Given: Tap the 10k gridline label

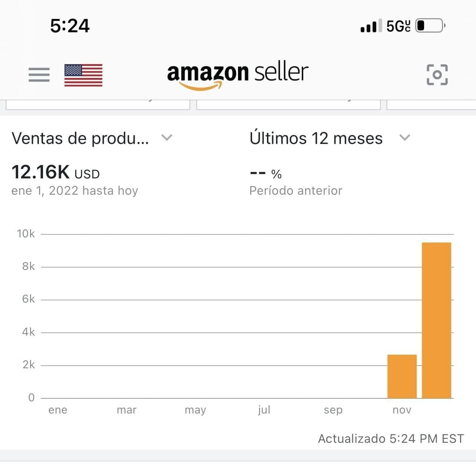Looking at the screenshot, I should coord(26,234).
